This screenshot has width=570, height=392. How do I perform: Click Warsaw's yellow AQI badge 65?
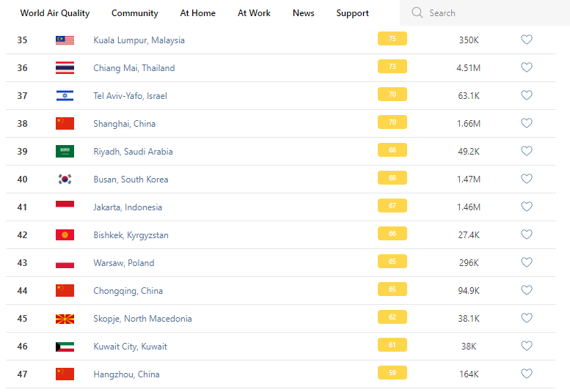pyautogui.click(x=392, y=262)
